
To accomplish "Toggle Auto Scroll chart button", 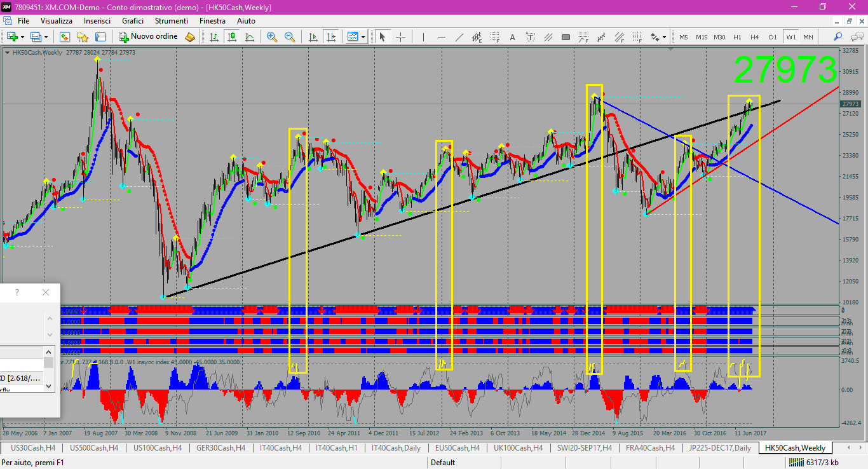I will coord(312,37).
